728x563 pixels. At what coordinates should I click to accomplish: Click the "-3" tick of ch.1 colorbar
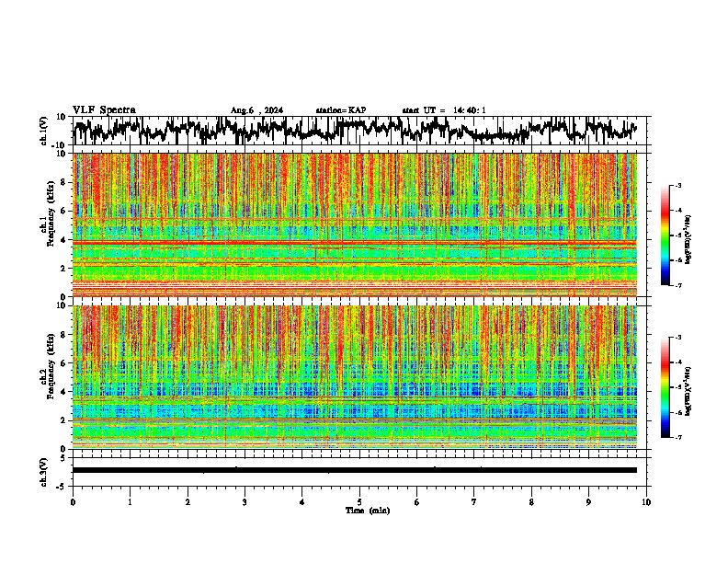[x=678, y=186]
